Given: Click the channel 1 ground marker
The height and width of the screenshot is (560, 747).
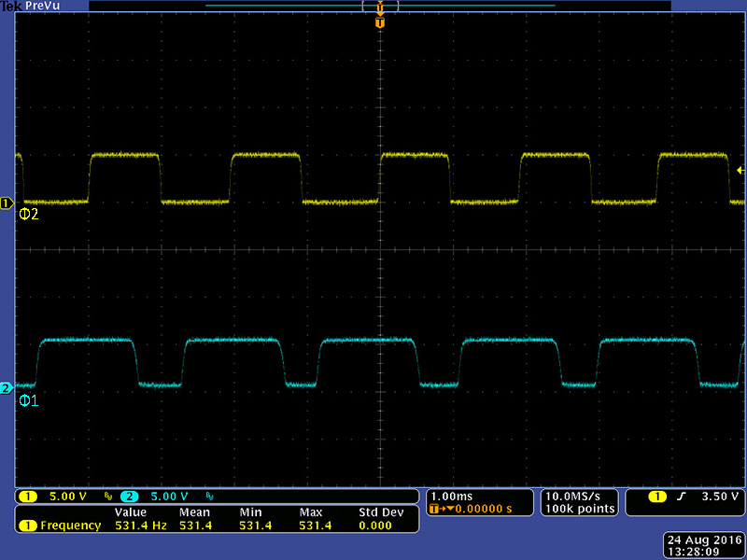Looking at the screenshot, I should [7, 203].
